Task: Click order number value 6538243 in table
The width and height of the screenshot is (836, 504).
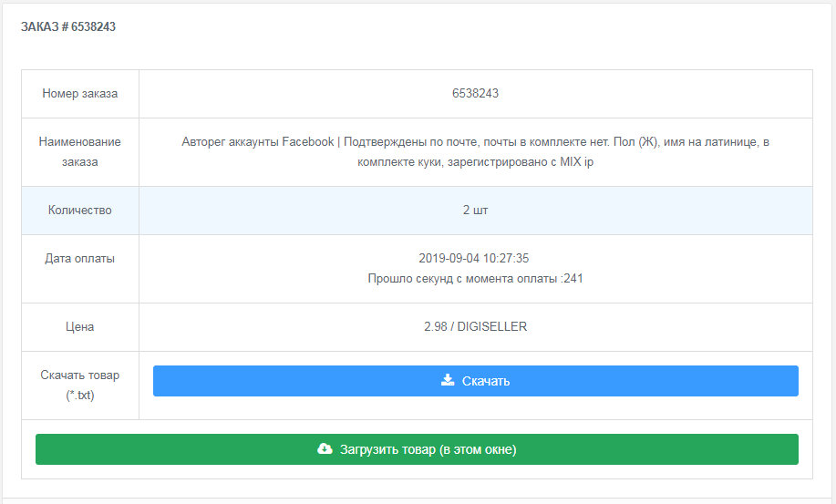Action: coord(475,94)
